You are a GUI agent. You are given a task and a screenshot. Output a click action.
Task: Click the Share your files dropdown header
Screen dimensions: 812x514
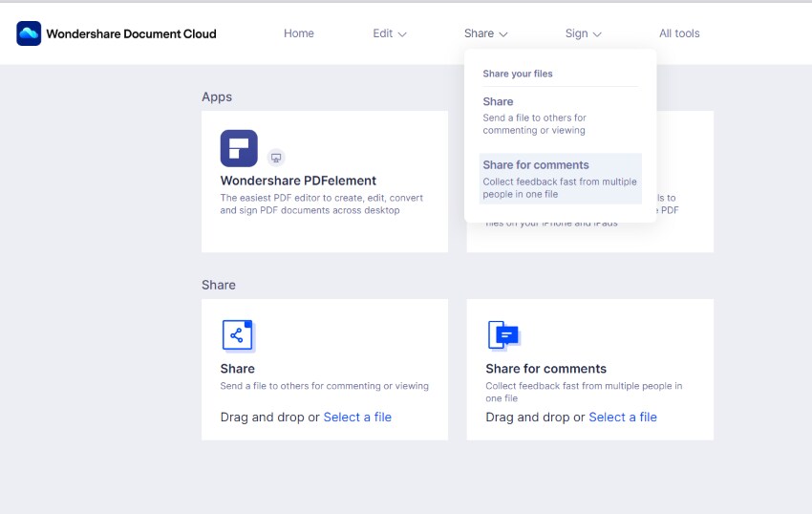pos(518,74)
